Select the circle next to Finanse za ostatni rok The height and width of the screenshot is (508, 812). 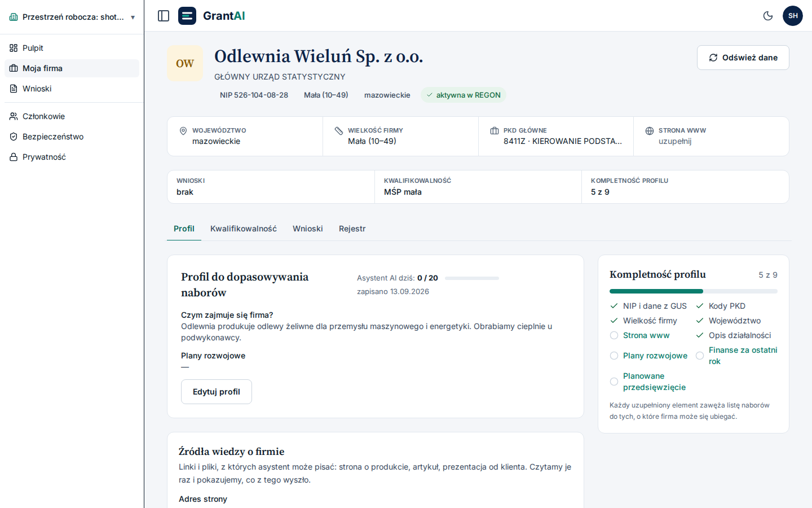[x=700, y=356]
